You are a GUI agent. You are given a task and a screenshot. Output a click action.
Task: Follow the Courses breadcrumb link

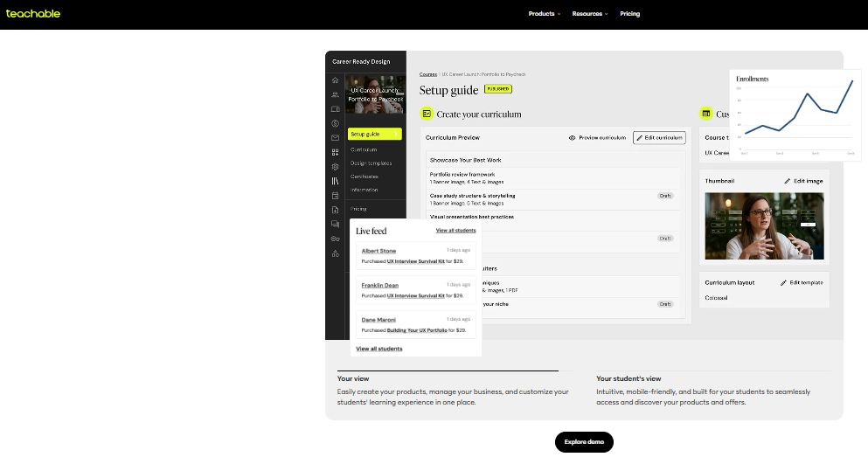[428, 74]
